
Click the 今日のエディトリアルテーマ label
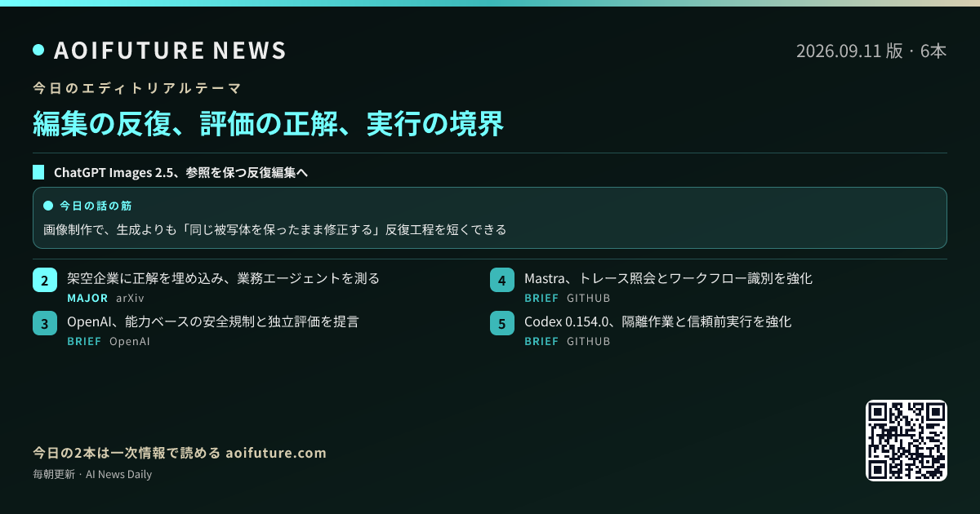point(137,87)
